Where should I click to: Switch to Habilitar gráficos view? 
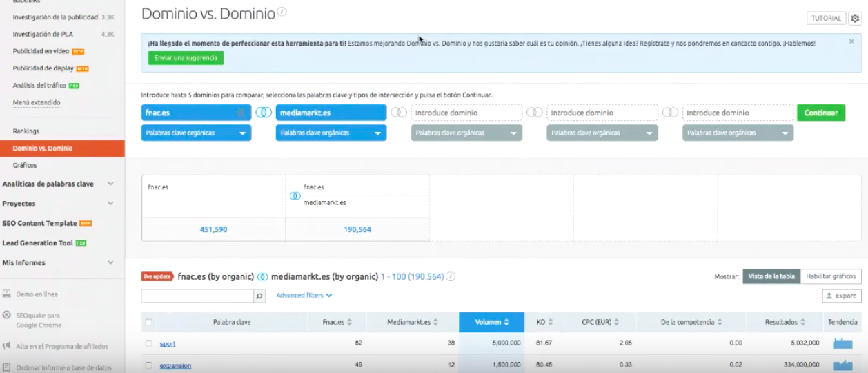pyautogui.click(x=831, y=276)
